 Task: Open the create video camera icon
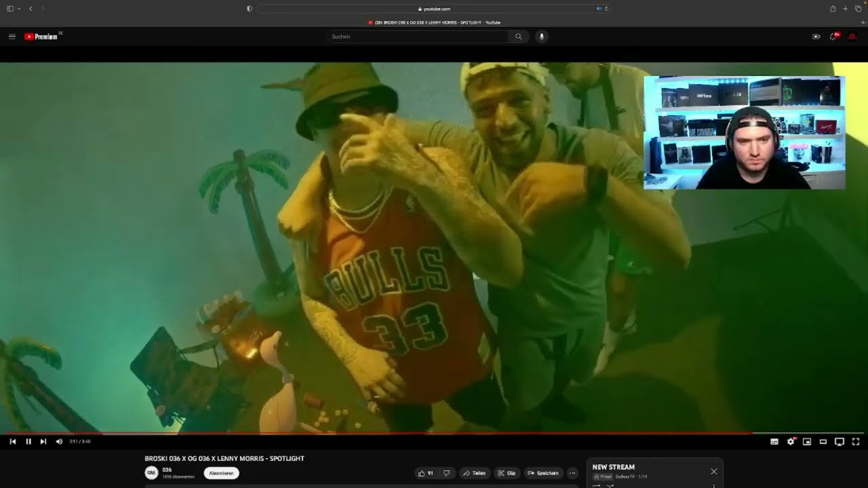click(816, 37)
